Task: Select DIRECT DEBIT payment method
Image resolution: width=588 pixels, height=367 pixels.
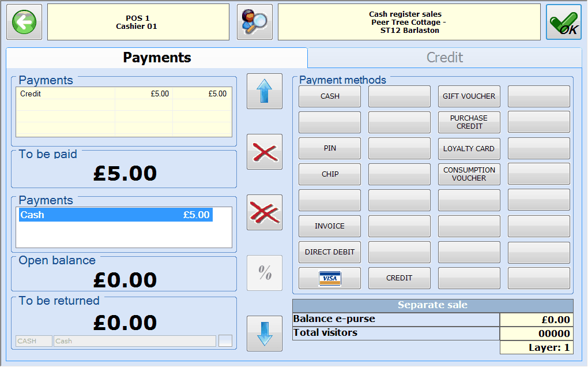Action: tap(330, 252)
